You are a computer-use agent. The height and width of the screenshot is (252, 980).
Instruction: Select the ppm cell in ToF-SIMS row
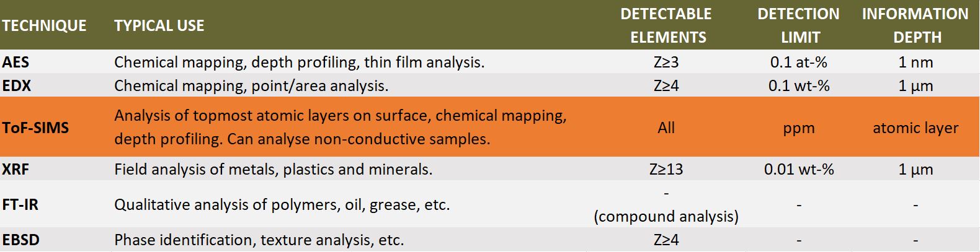[x=799, y=129]
